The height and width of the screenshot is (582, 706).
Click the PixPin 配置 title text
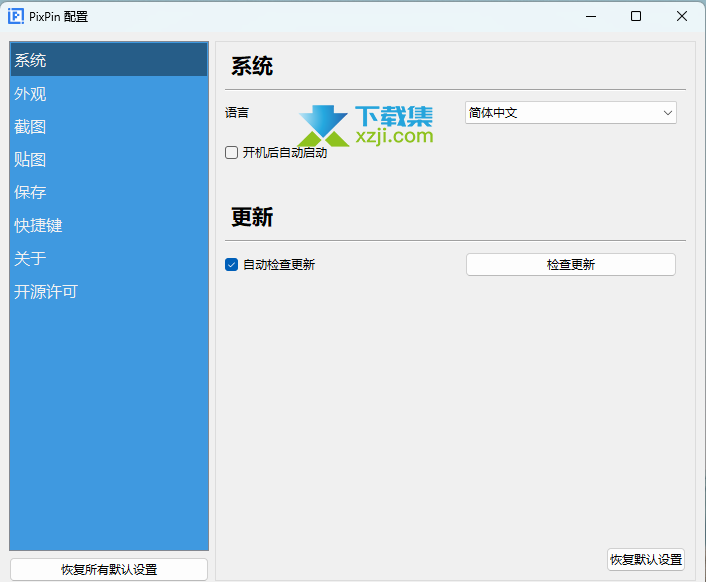click(x=59, y=17)
